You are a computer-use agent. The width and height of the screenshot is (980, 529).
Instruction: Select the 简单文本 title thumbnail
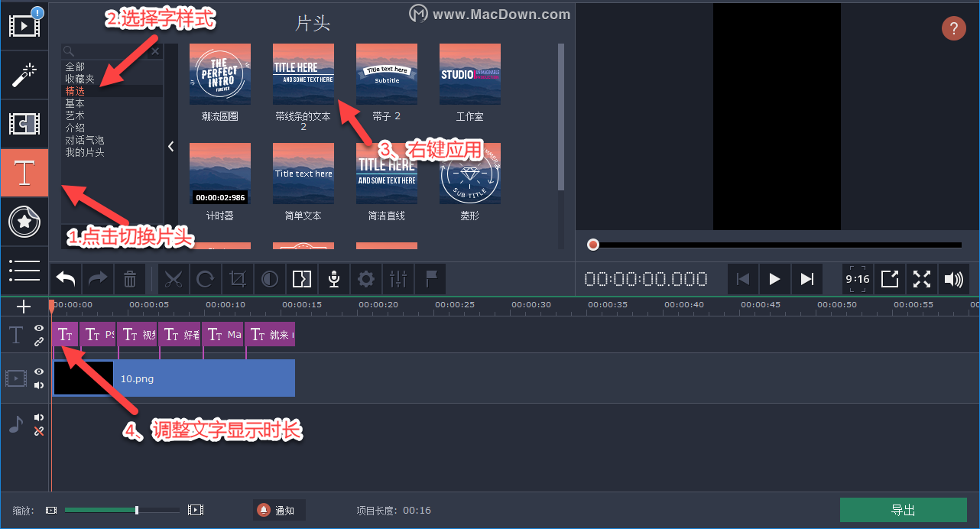[x=303, y=174]
